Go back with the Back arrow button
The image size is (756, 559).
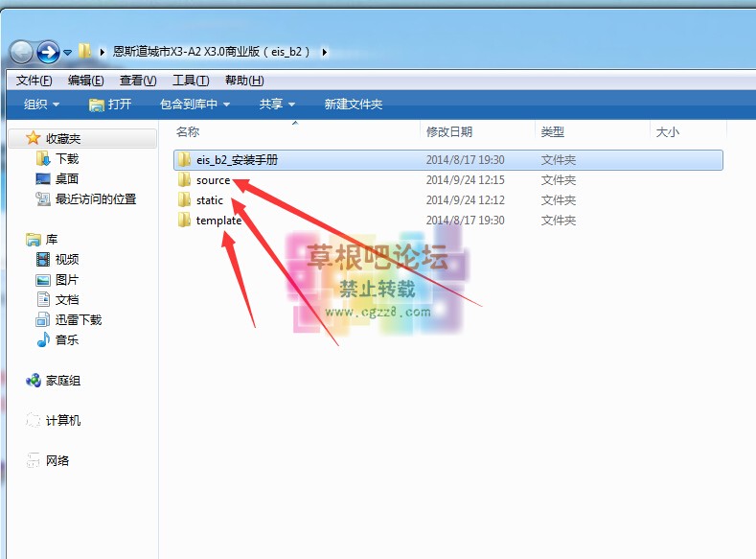pyautogui.click(x=21, y=52)
